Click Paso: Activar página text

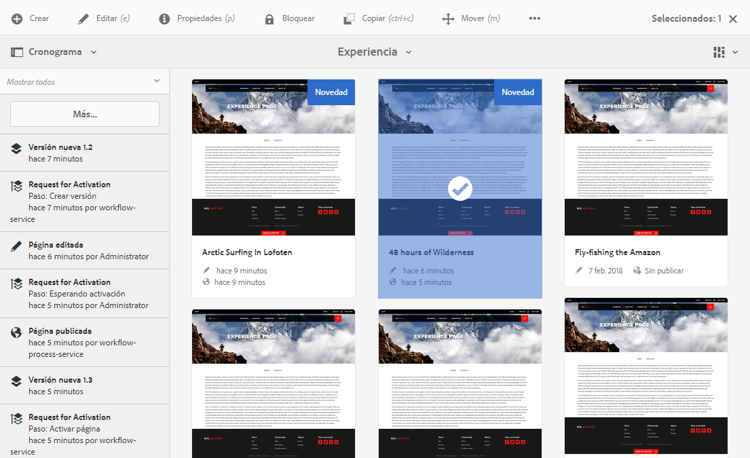[64, 429]
